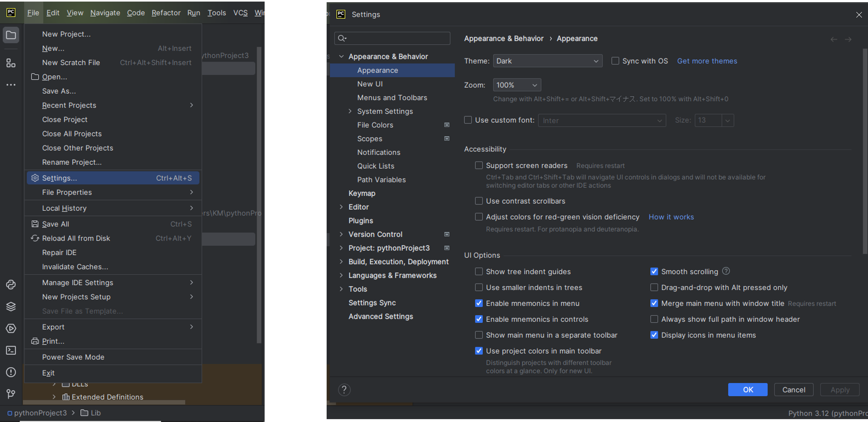Click the printer icon beside Print entry

pyautogui.click(x=35, y=341)
